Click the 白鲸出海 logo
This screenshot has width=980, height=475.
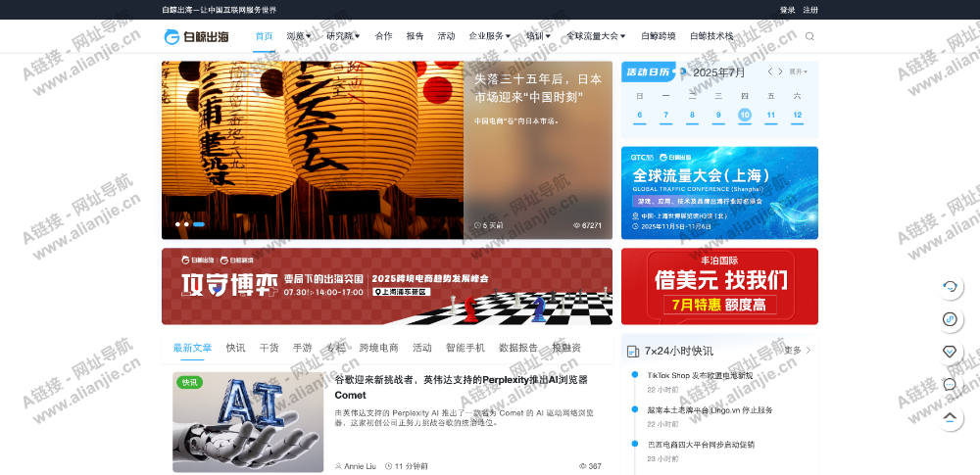tap(196, 37)
